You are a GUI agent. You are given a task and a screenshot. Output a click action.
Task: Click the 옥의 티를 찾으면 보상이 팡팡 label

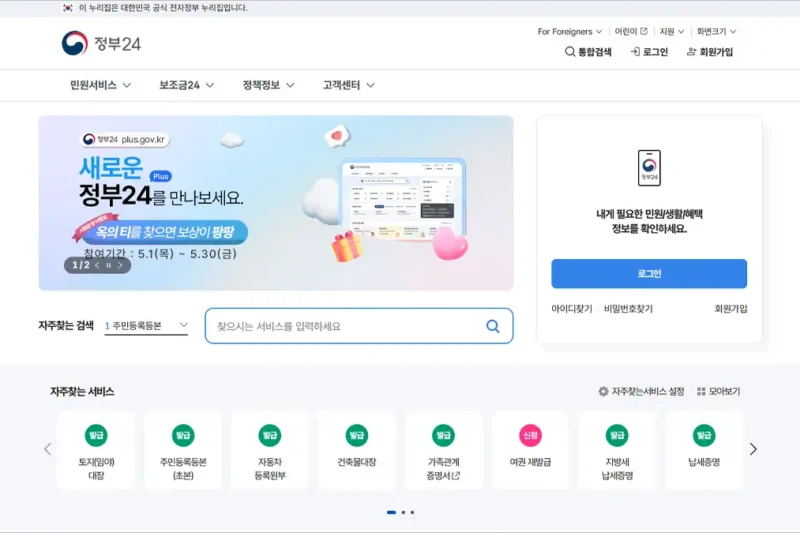pos(165,233)
